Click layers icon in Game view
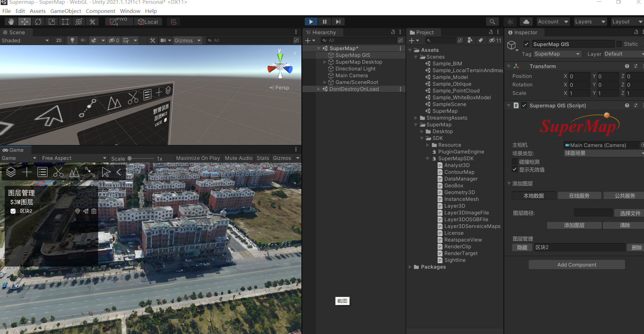Image resolution: width=644 pixels, height=334 pixels. 11,172
